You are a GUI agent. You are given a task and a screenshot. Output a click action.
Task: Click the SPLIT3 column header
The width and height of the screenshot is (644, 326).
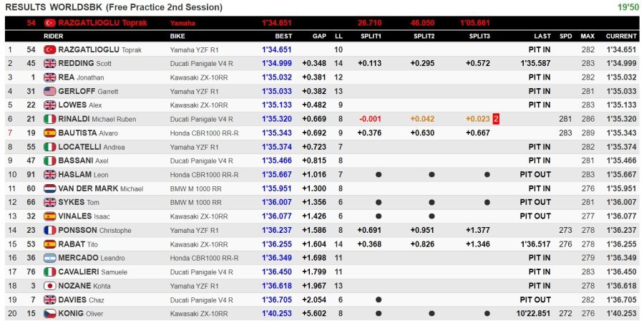point(479,36)
